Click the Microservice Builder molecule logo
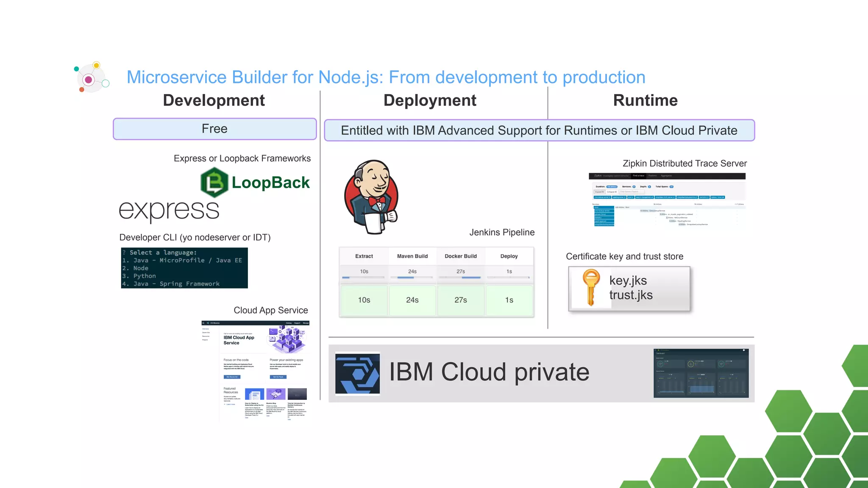The height and width of the screenshot is (488, 868). coord(92,78)
